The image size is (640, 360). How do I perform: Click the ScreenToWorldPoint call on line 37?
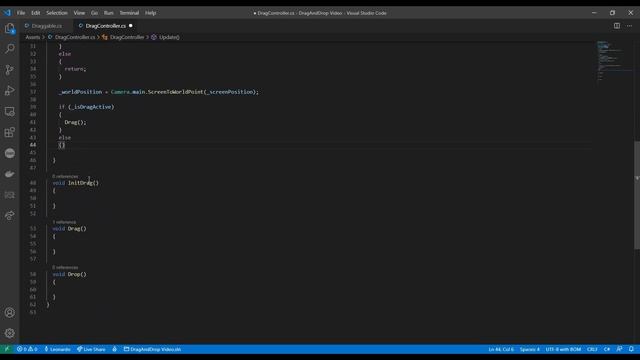tap(175, 92)
